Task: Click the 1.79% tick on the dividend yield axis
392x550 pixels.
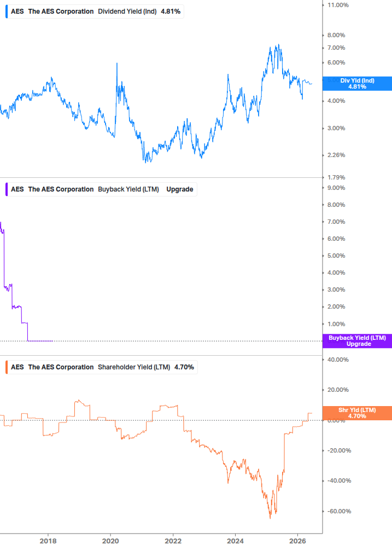Action: [x=336, y=177]
